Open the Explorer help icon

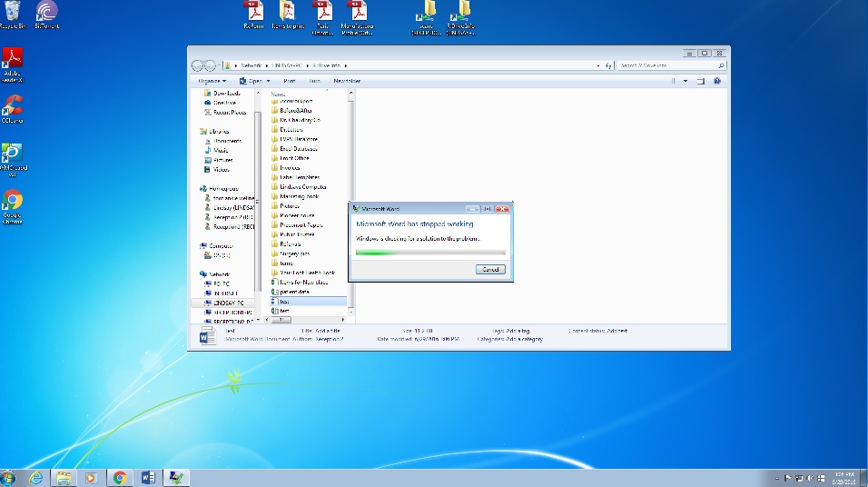click(717, 81)
